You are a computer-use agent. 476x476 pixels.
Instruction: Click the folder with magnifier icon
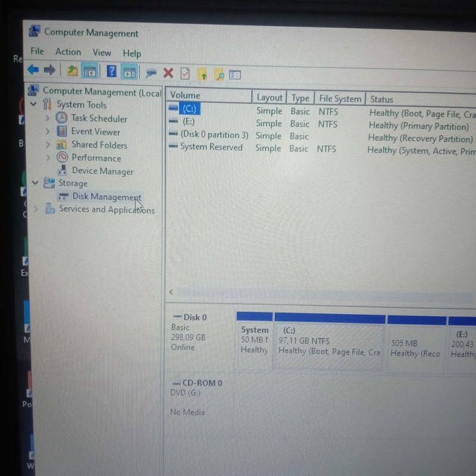(x=219, y=74)
